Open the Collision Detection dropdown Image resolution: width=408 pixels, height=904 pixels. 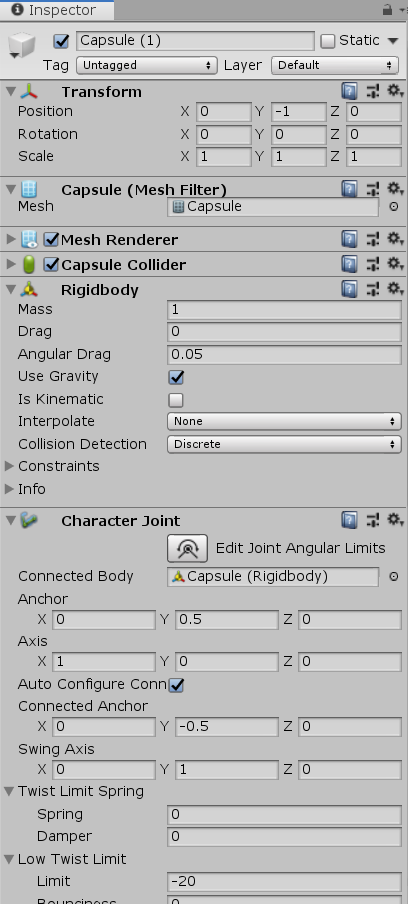[x=284, y=444]
